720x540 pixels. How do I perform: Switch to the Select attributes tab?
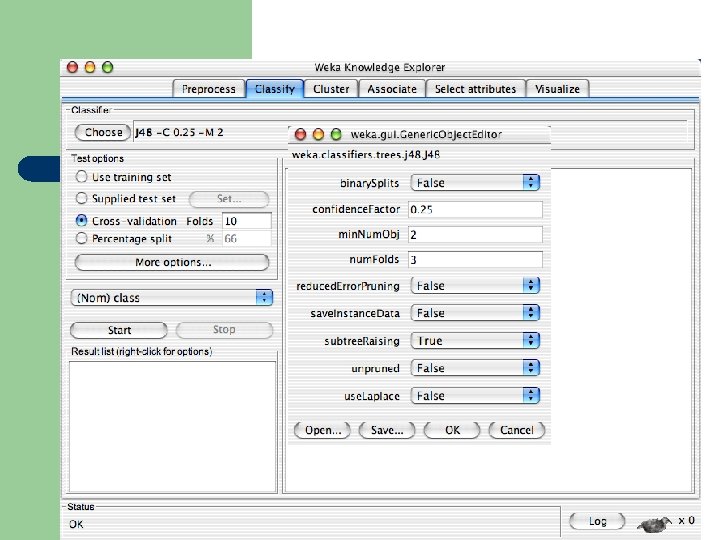475,89
